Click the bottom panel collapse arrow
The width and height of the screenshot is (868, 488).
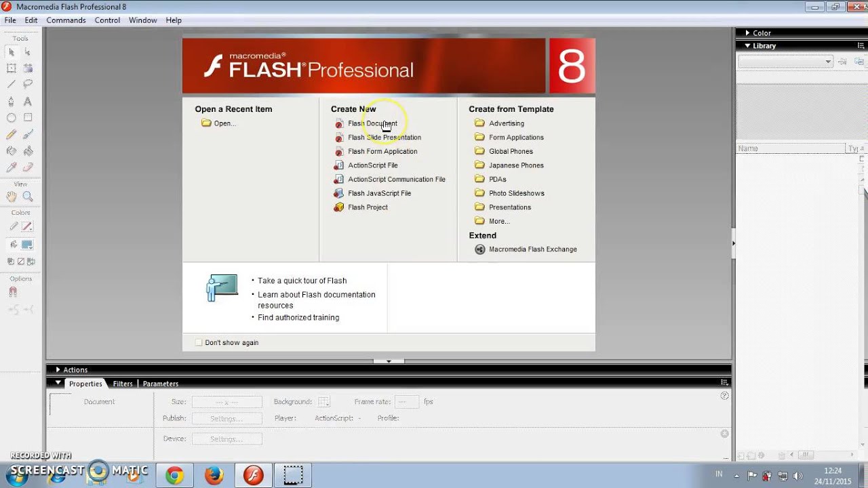(389, 361)
